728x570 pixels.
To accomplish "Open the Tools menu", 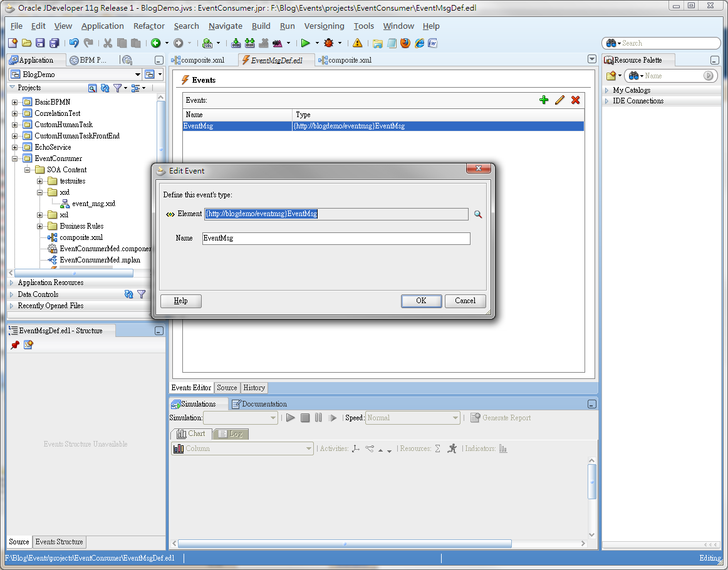I will [x=363, y=26].
